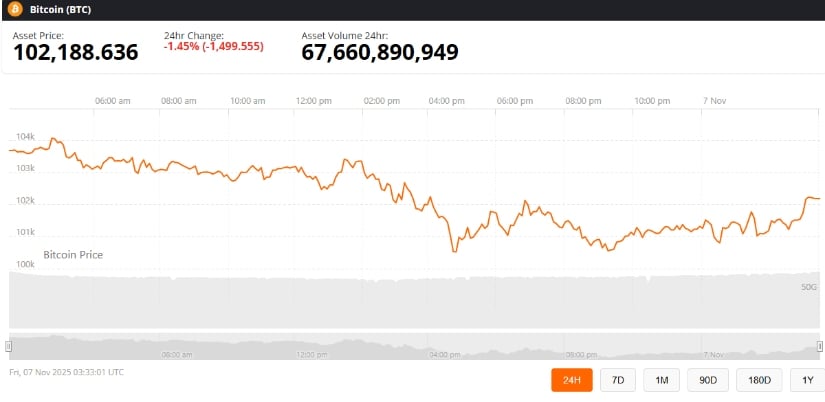Click the 12:00 pm top axis label
The image size is (825, 402).
pos(314,101)
